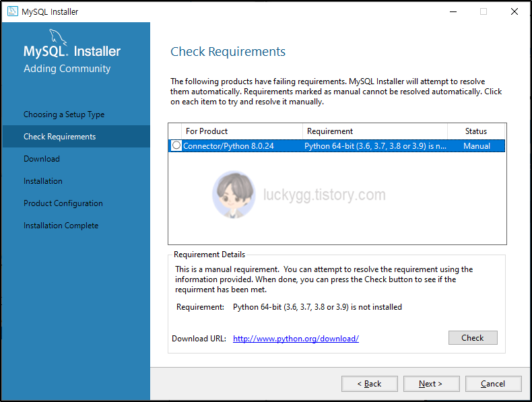Screen dimensions: 532x402
Task: Go to the Download sidebar step
Action: (41, 159)
